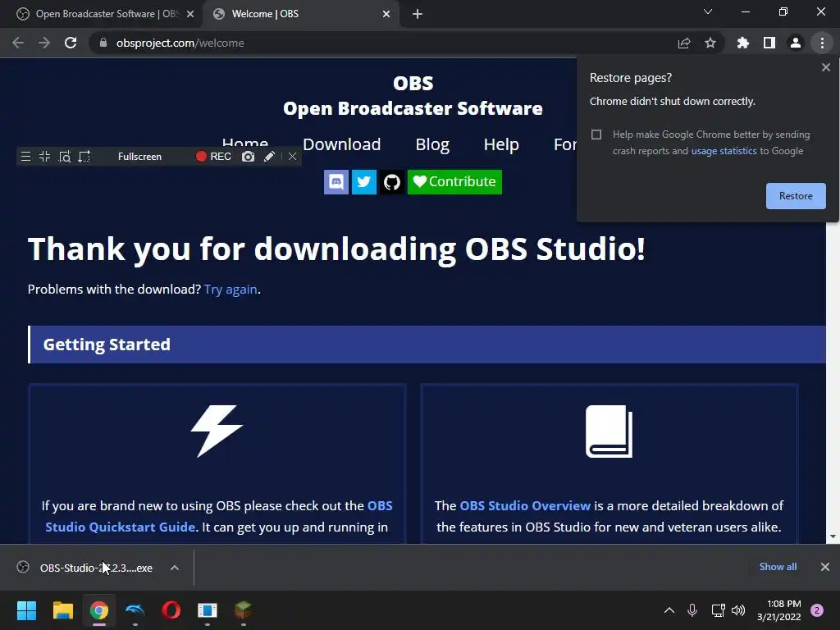This screenshot has width=840, height=630.
Task: Close the recorder toolbar
Action: pos(293,157)
